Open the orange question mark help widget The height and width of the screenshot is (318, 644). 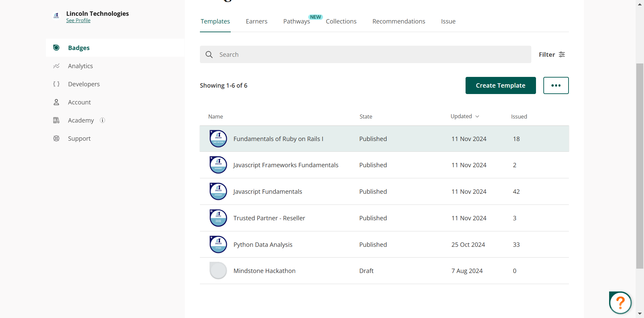(x=620, y=303)
